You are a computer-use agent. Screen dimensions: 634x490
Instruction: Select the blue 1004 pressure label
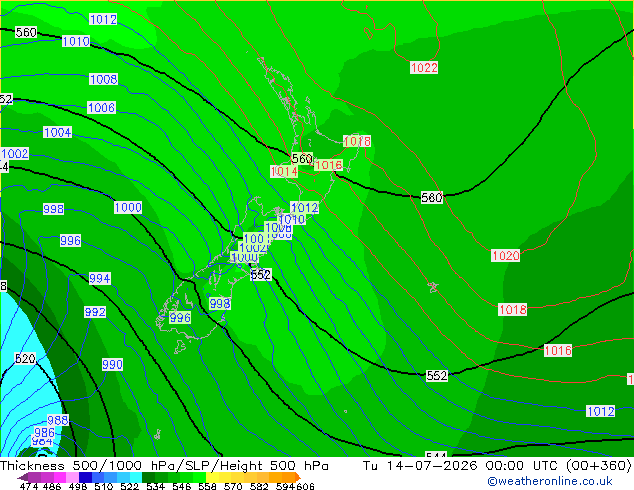(x=57, y=132)
